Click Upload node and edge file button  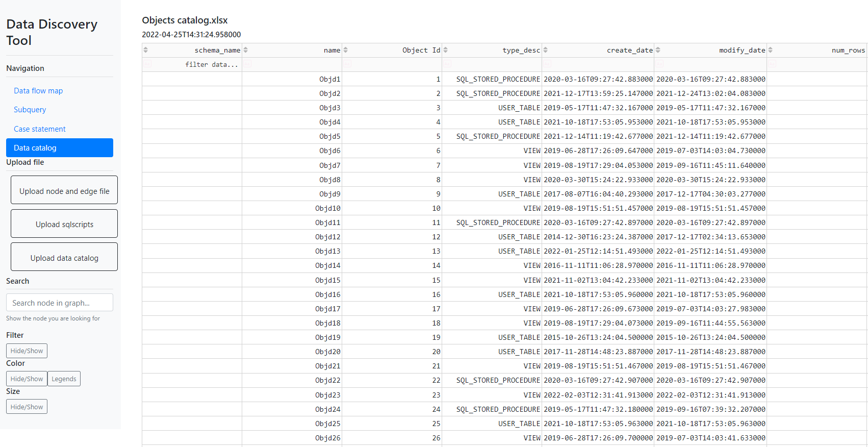[x=64, y=191]
